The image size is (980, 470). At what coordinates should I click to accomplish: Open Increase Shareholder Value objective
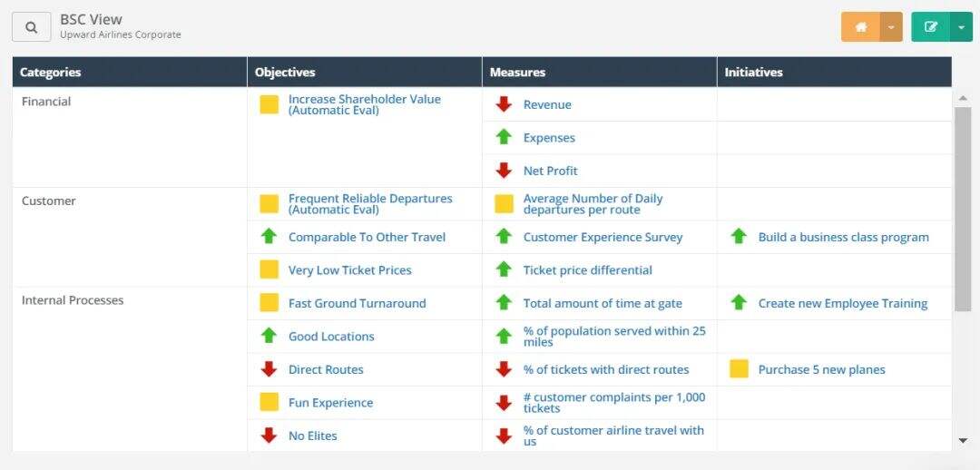(x=365, y=104)
